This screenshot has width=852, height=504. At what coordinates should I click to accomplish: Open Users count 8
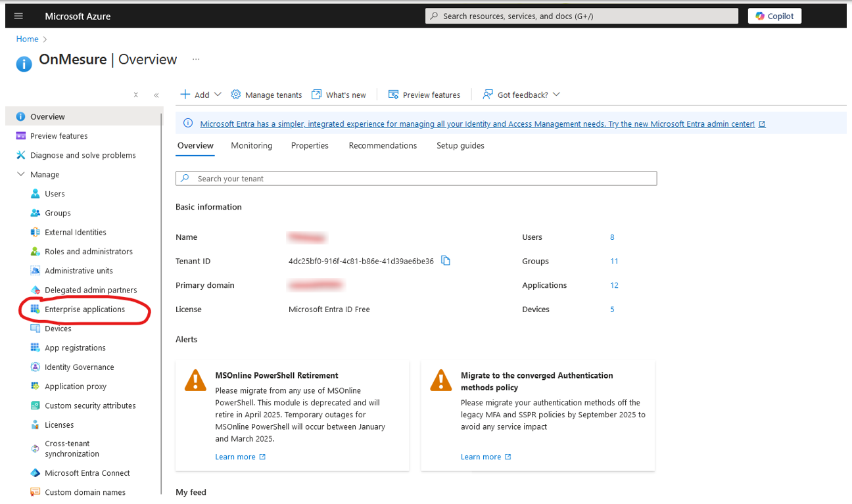[612, 237]
